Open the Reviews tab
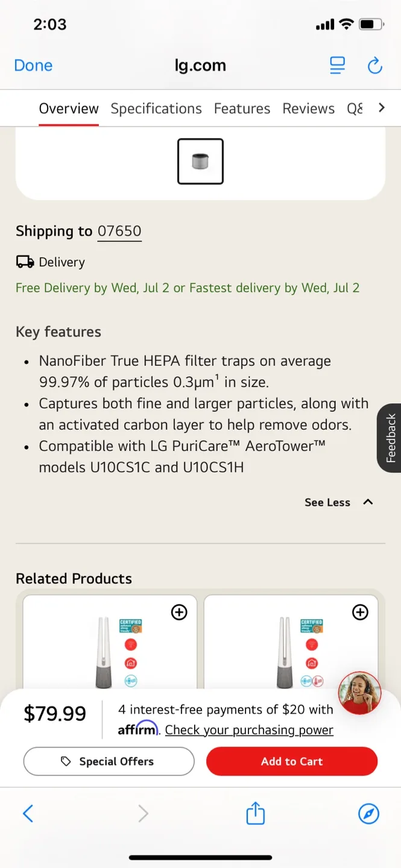The width and height of the screenshot is (401, 868). click(x=308, y=108)
